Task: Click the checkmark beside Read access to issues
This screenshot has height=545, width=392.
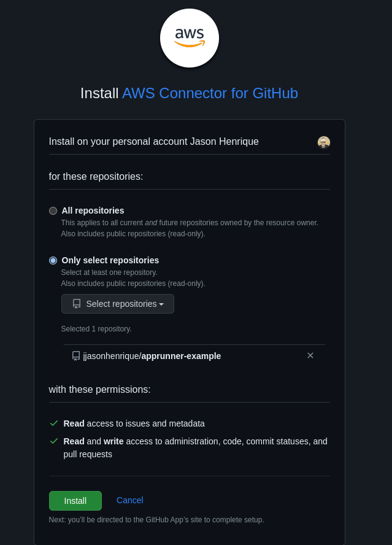Action: (54, 423)
